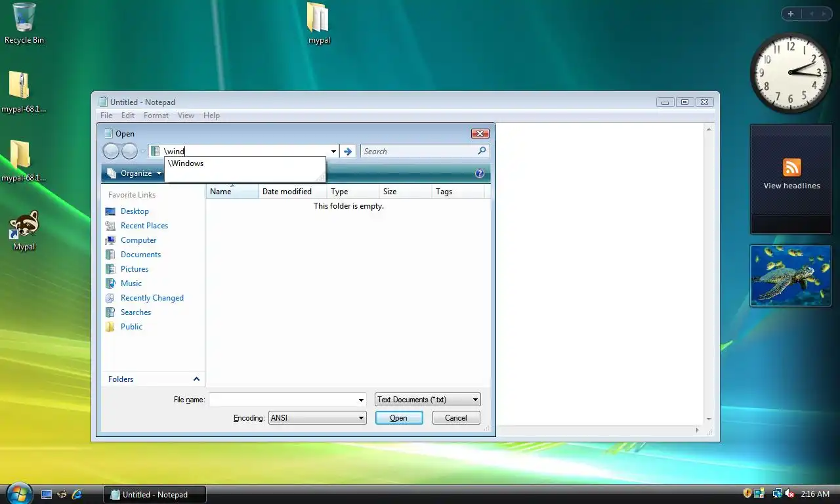Open the Organize dropdown menu
840x504 pixels.
[135, 173]
